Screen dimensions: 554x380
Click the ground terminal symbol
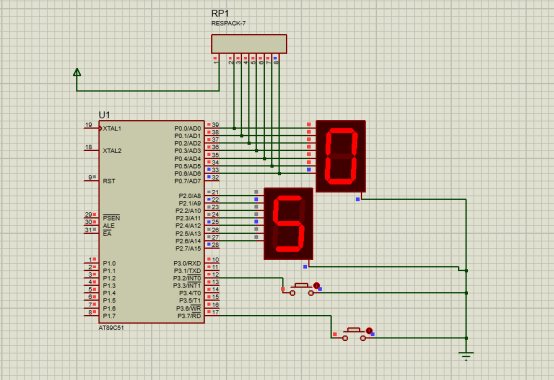point(466,356)
